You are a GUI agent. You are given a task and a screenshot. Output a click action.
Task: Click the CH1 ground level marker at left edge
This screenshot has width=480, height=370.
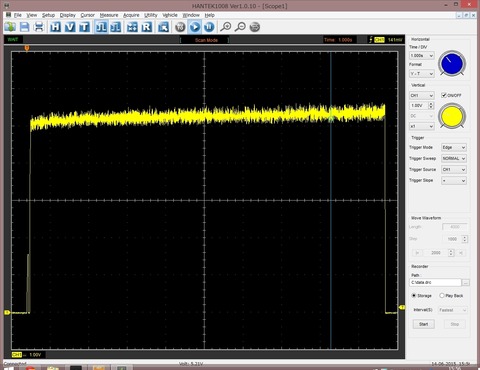click(7, 312)
